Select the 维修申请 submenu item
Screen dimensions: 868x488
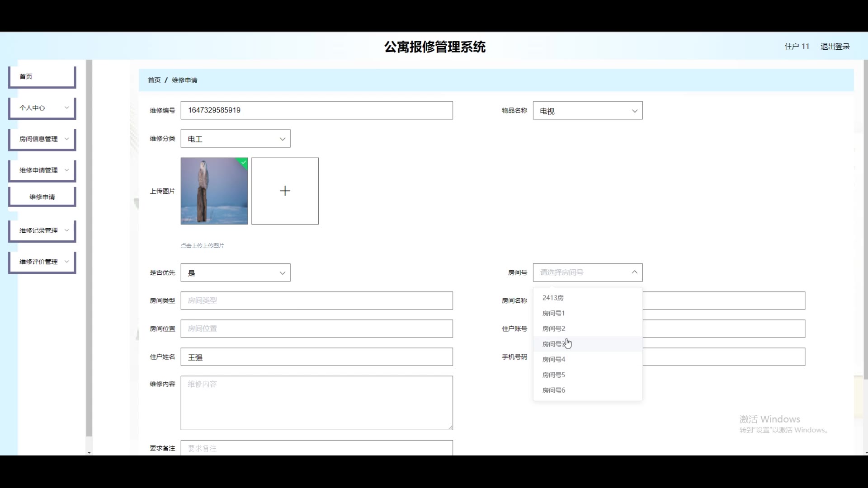point(42,197)
